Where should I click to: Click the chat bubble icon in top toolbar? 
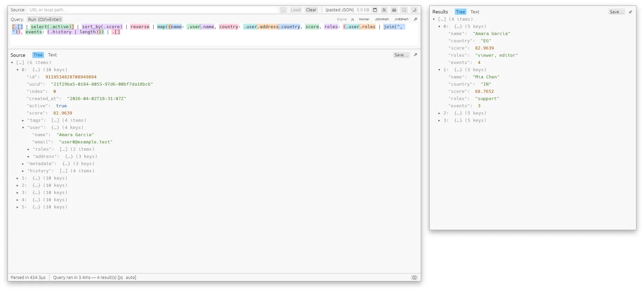404,10
